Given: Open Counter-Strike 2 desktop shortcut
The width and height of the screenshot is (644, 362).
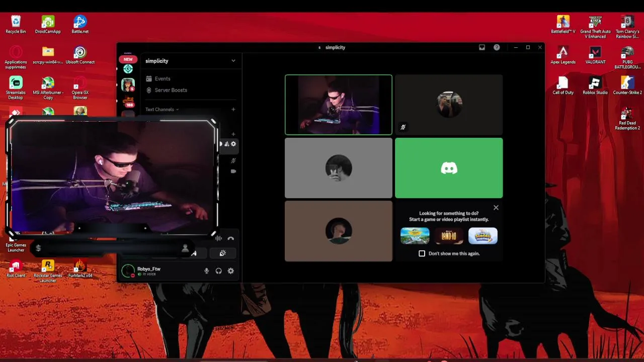Looking at the screenshot, I should click(x=627, y=86).
